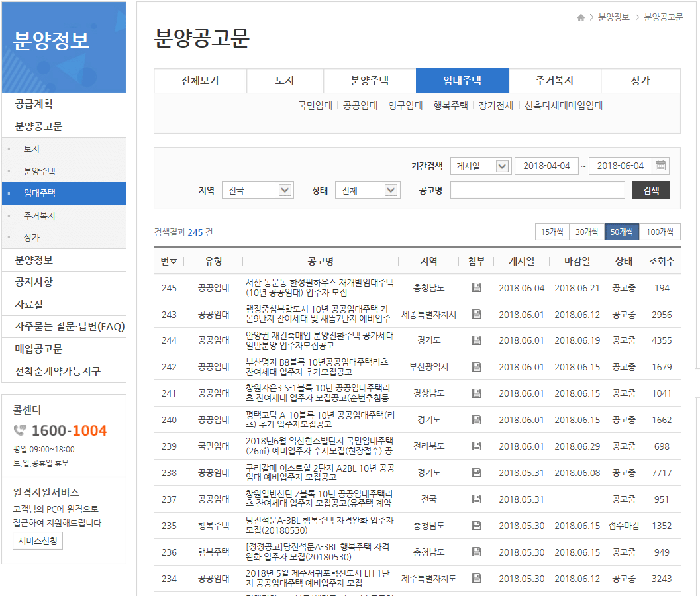Image resolution: width=700 pixels, height=596 pixels.
Task: Open notice 2018년 5월 제주서귀포혁신도시 LH 1단지
Action: point(318,578)
